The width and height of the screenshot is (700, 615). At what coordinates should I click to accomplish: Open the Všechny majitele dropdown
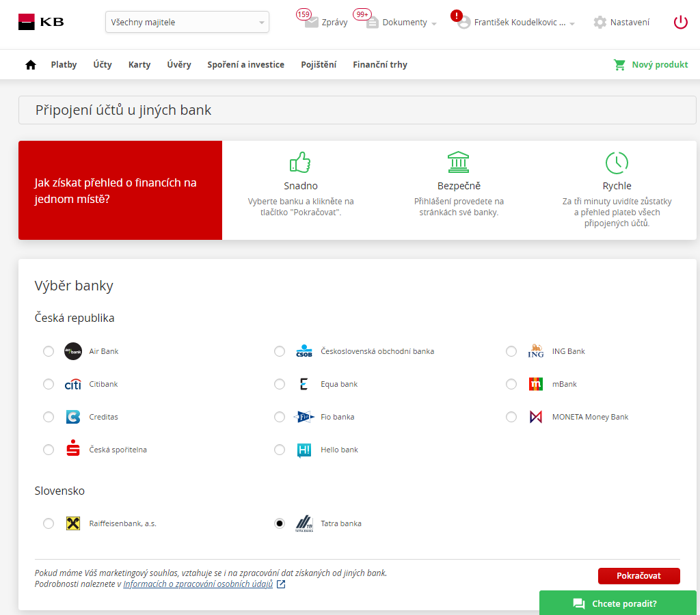(187, 23)
